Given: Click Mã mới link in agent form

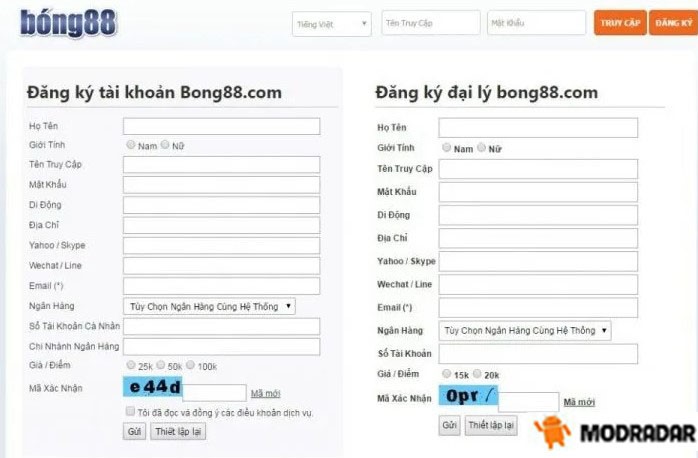Looking at the screenshot, I should click(579, 402).
